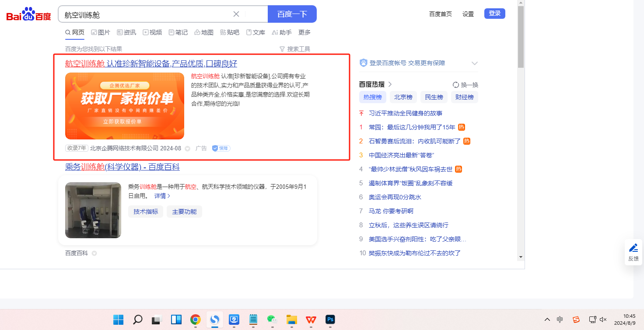Click the 保障 shield badge on the ad
The width and height of the screenshot is (644, 330).
[x=221, y=148]
